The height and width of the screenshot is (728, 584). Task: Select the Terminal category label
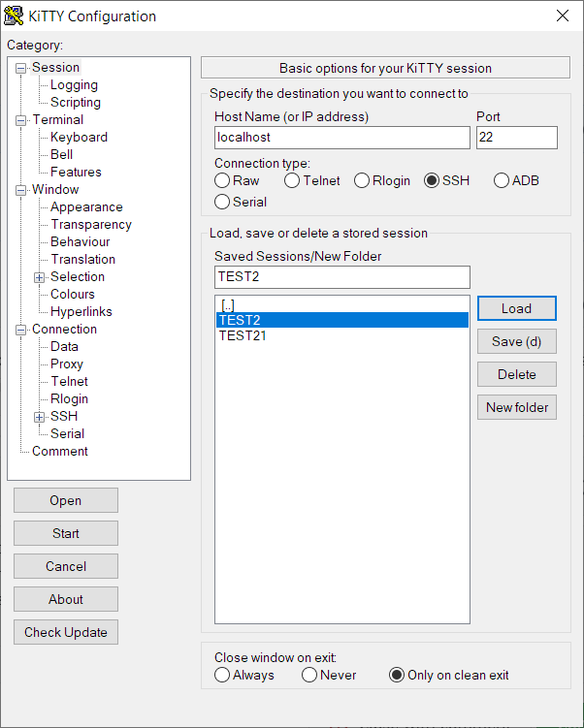tap(57, 120)
